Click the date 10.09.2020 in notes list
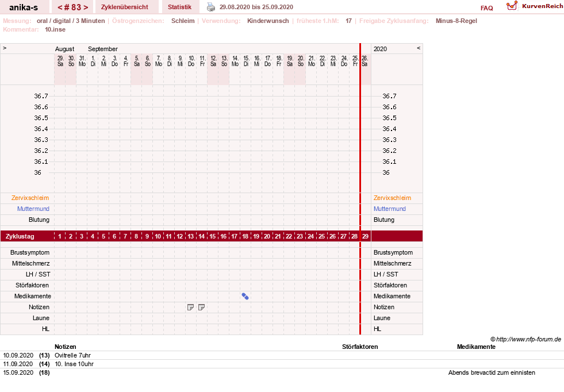 click(18, 355)
